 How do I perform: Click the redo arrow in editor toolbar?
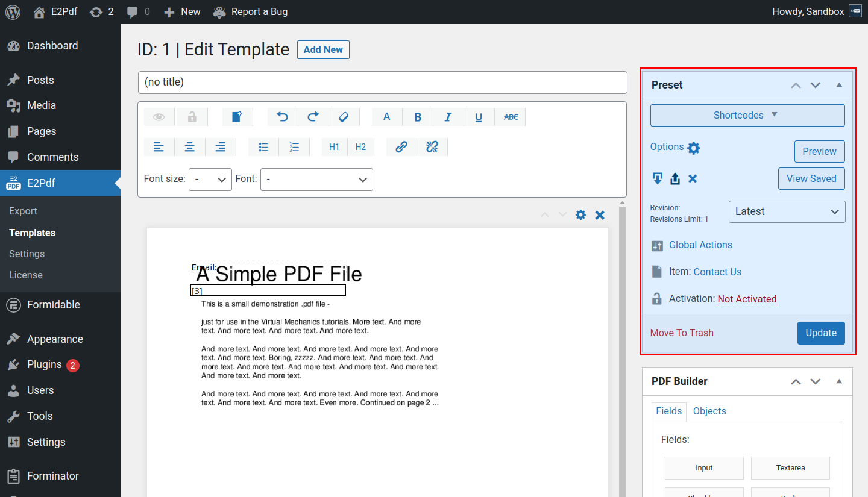[313, 117]
